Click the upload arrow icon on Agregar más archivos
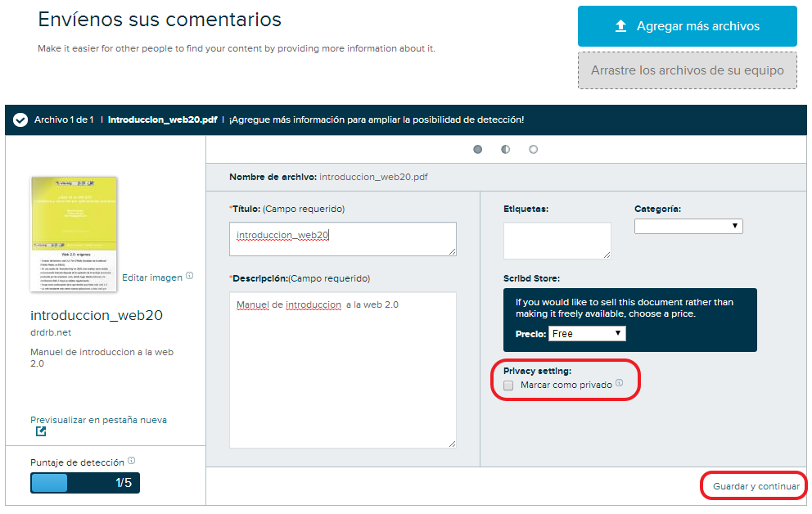 point(622,25)
